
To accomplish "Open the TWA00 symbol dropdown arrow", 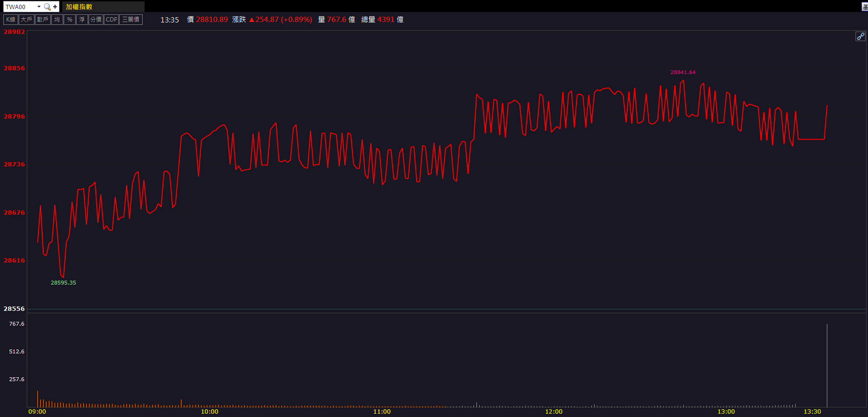I will (x=39, y=7).
